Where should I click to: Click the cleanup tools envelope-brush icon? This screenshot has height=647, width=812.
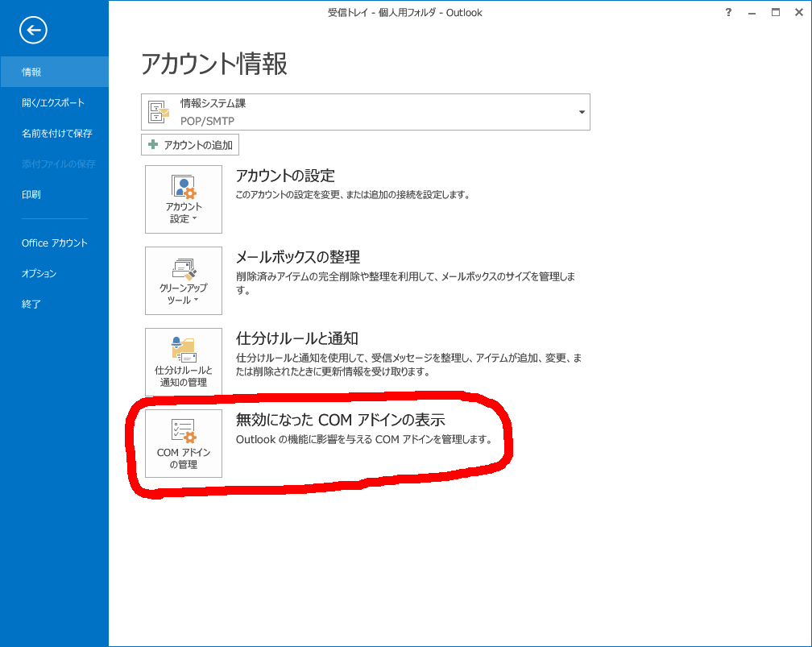pos(184,268)
